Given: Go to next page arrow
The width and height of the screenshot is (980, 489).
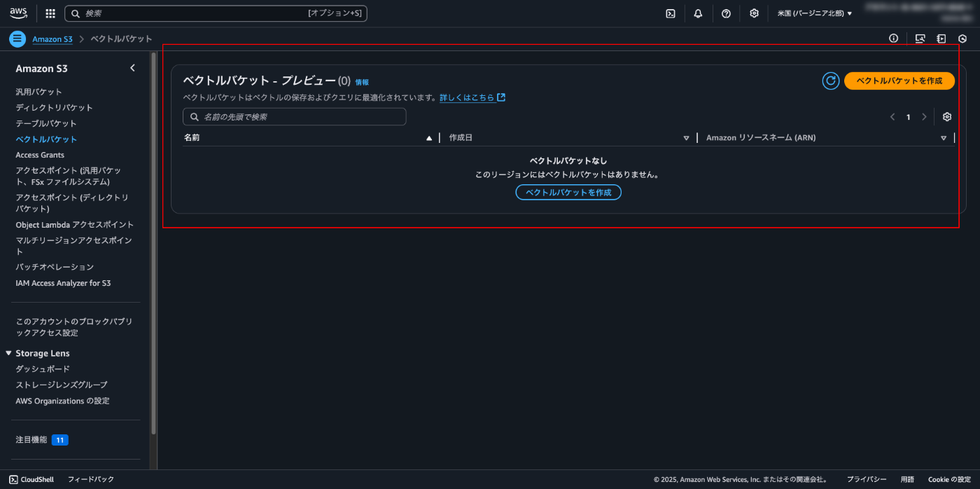Looking at the screenshot, I should tap(924, 117).
